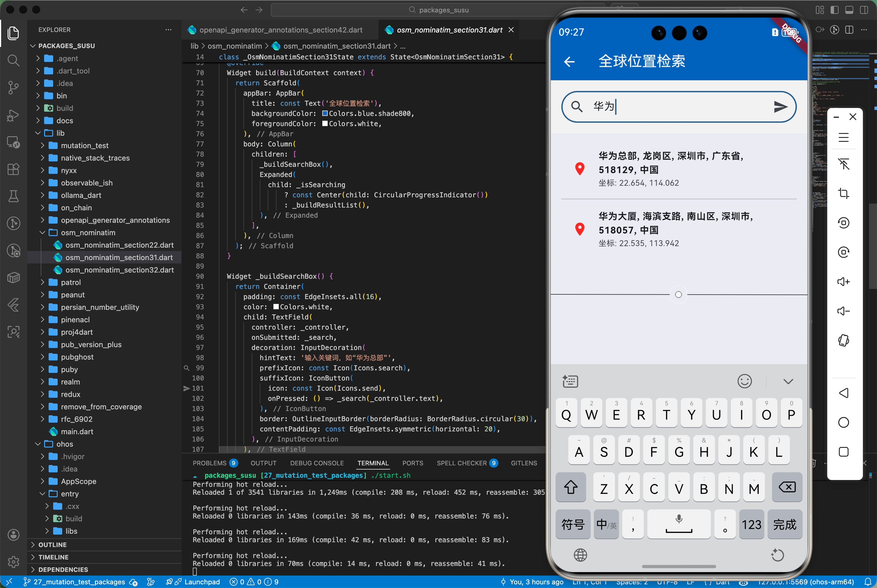The image size is (877, 588).
Task: Toggle Chinese/English input on the keyboard
Action: [x=606, y=524]
